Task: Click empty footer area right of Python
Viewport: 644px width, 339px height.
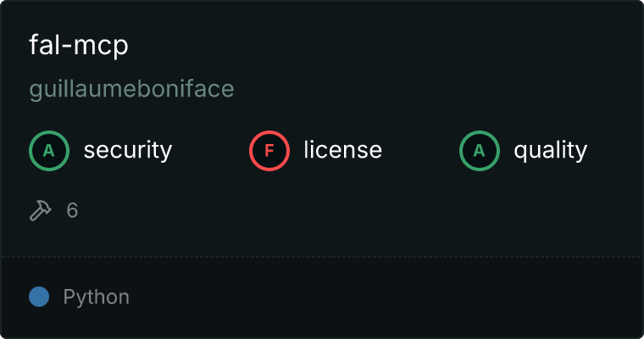Action: [x=381, y=297]
